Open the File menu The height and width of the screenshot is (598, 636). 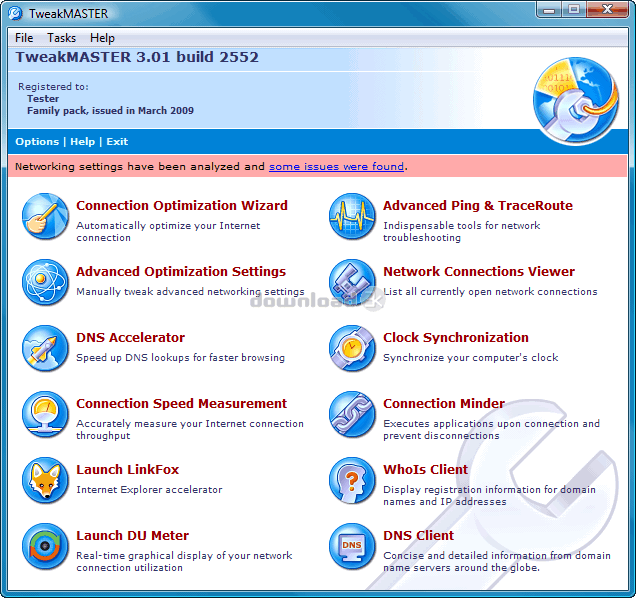24,38
